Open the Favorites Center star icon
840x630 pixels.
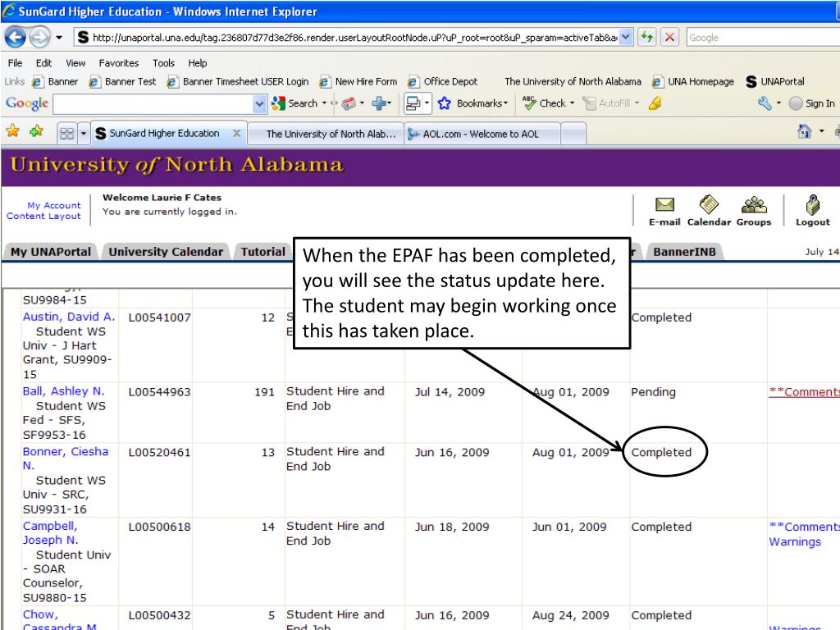(x=13, y=130)
